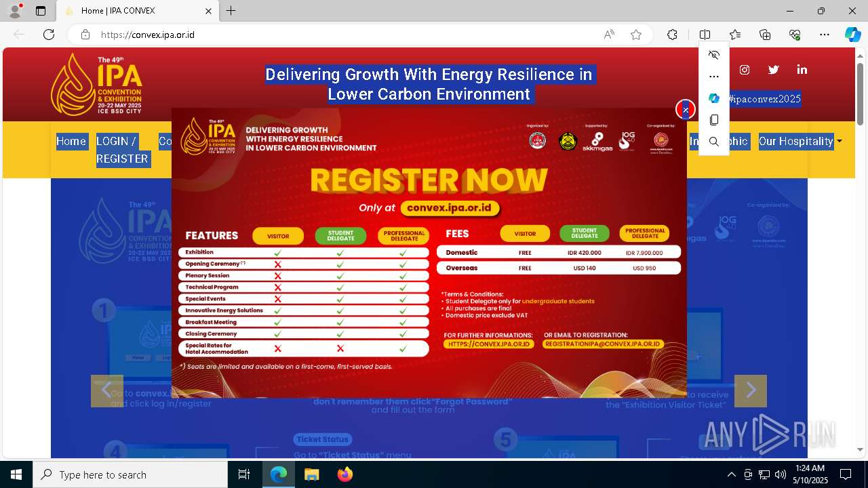Open system volume control
The height and width of the screenshot is (488, 868).
(x=780, y=474)
